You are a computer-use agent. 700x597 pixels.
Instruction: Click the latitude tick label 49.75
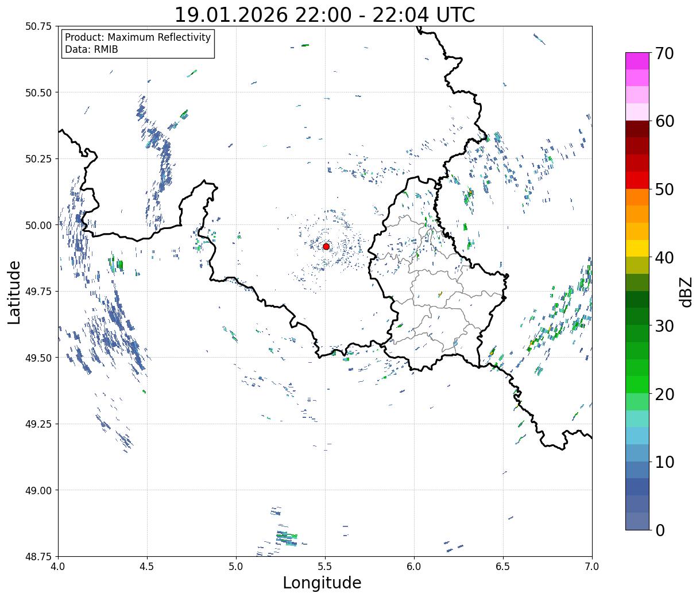pos(38,292)
